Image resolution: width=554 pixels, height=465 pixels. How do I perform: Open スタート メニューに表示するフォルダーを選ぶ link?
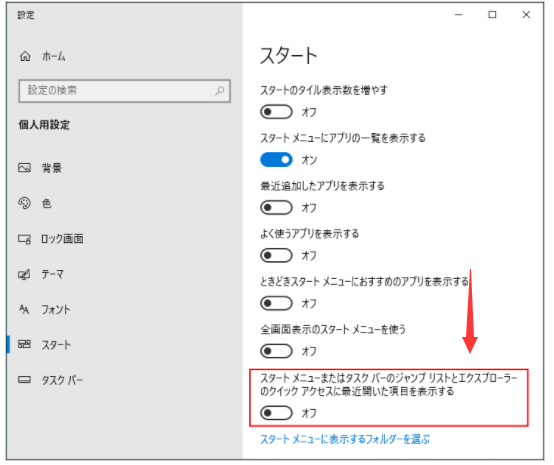345,440
